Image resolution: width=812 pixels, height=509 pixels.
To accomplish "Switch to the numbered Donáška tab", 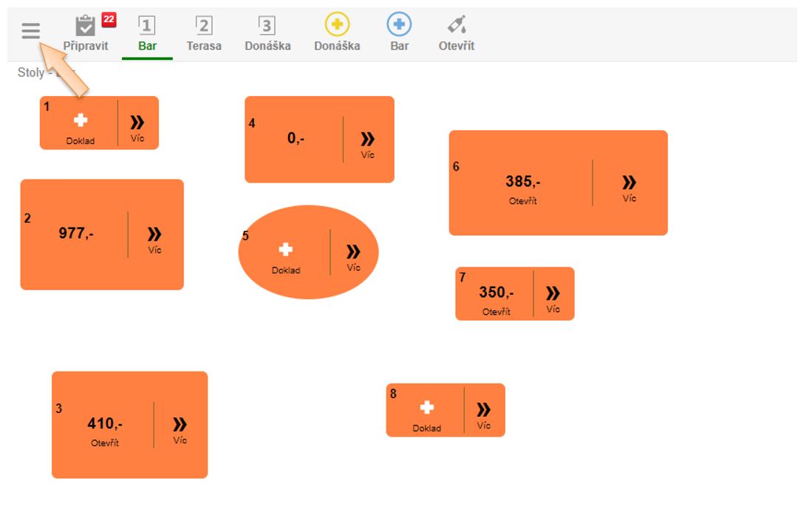I will coord(267,34).
